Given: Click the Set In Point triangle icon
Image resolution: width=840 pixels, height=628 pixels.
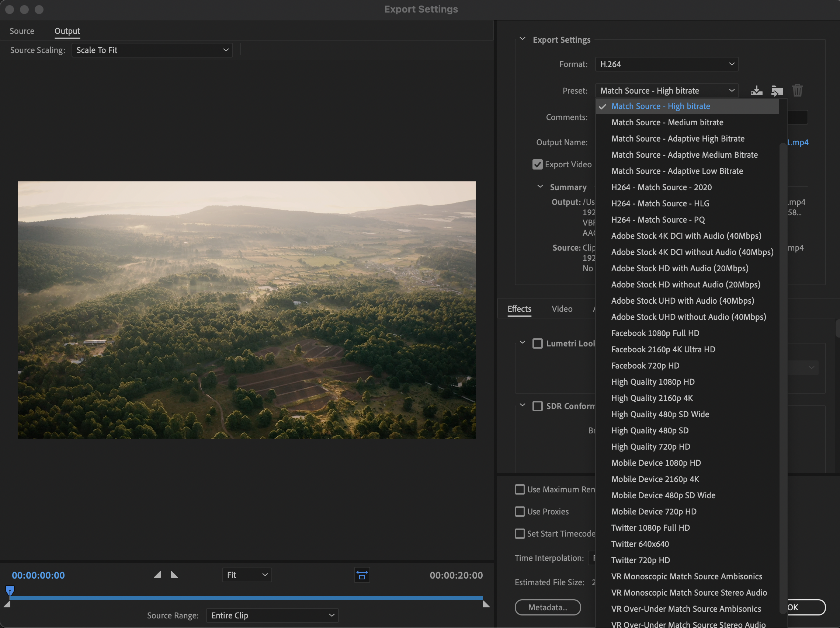Looking at the screenshot, I should (157, 575).
